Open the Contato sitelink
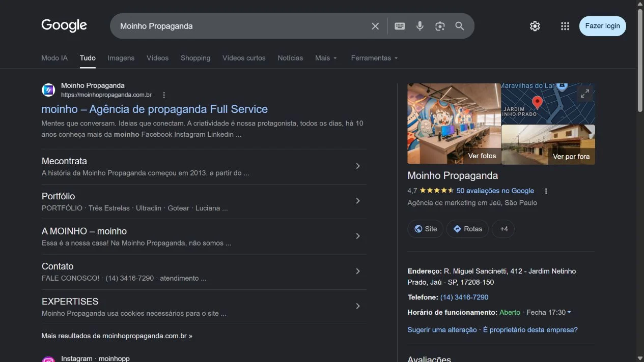 [x=58, y=266]
